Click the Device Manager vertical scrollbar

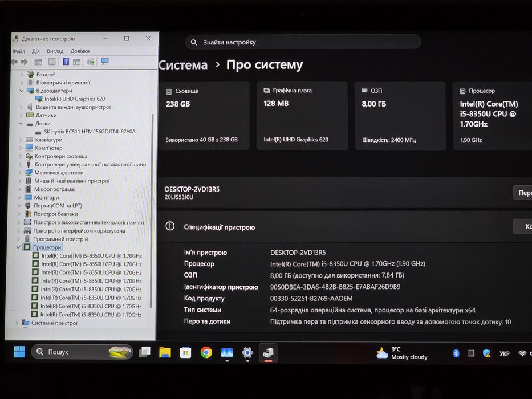(x=152, y=210)
